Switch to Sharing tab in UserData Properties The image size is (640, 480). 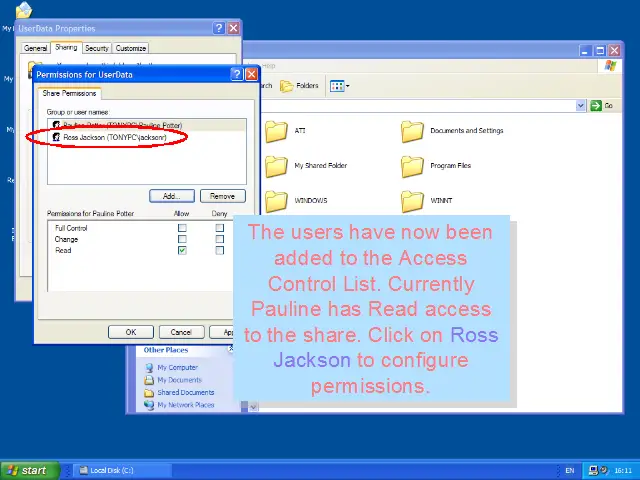pyautogui.click(x=66, y=47)
